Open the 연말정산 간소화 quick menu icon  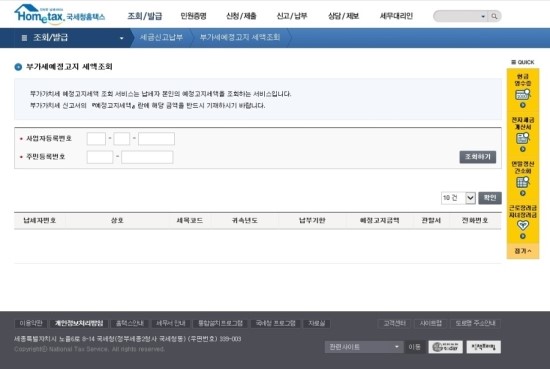tap(523, 182)
